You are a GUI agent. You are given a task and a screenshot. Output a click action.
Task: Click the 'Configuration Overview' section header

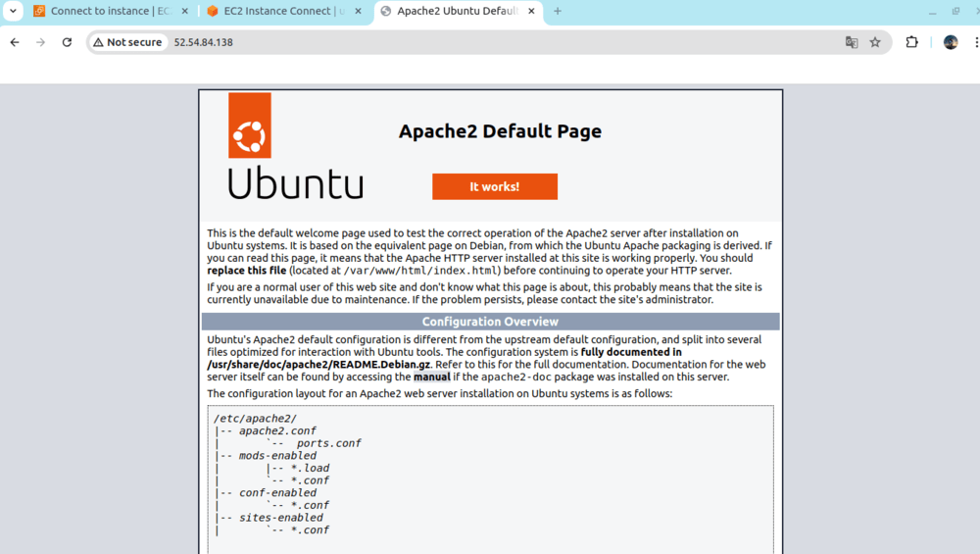point(490,322)
